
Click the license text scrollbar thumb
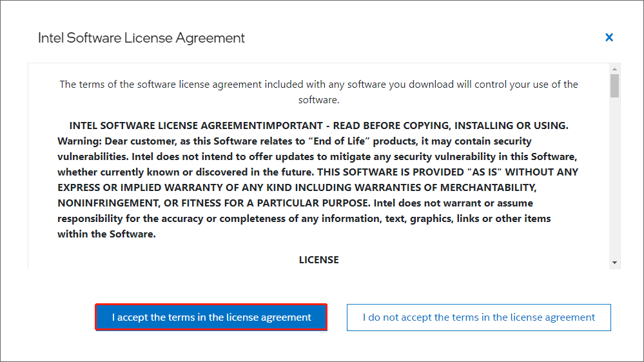point(615,86)
